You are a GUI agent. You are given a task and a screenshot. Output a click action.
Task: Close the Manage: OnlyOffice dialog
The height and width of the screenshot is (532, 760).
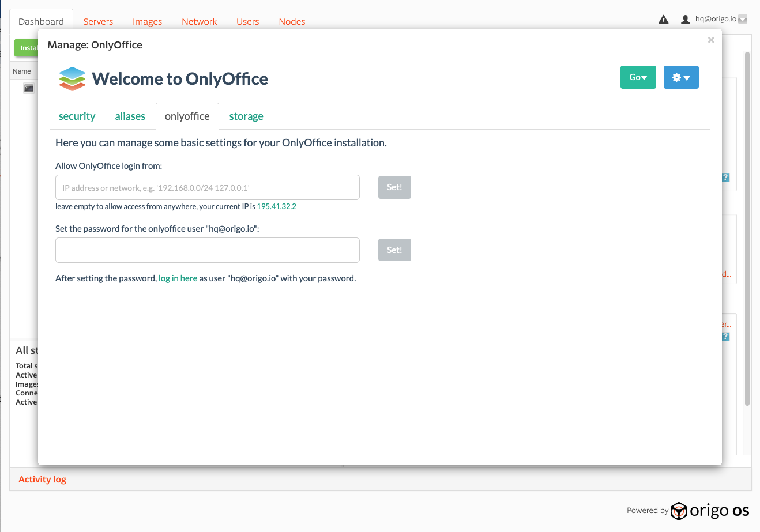tap(711, 40)
